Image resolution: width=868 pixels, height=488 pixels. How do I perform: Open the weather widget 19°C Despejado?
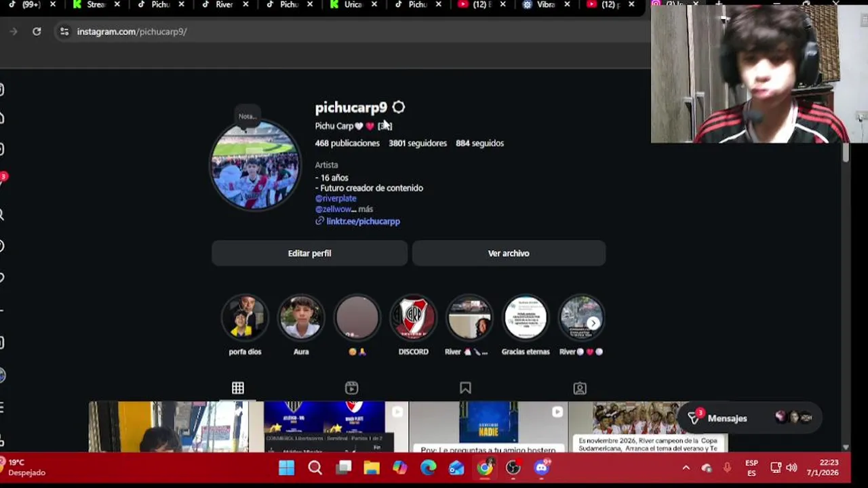[x=24, y=468]
